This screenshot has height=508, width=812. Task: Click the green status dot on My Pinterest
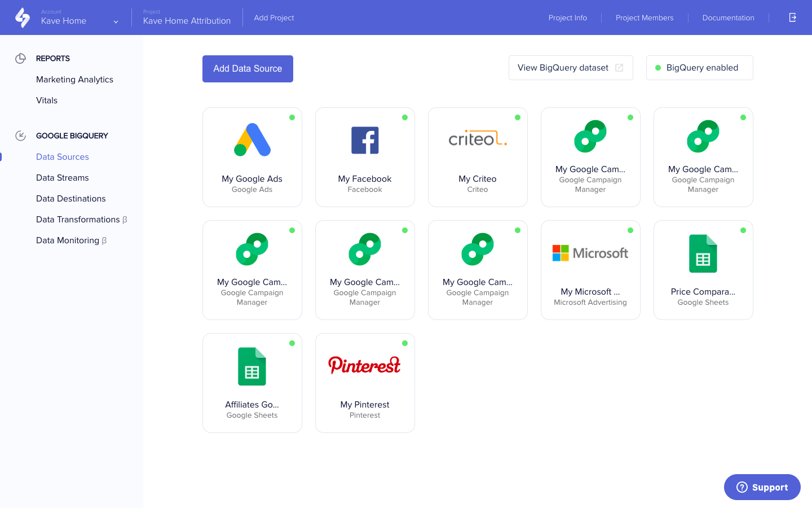click(x=405, y=343)
